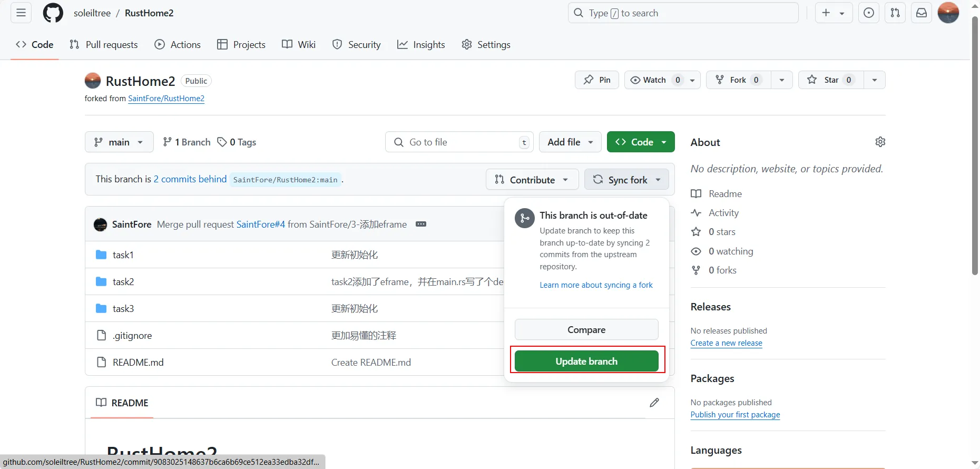Pin the RustHome2 repository
The height and width of the screenshot is (469, 980).
tap(597, 80)
